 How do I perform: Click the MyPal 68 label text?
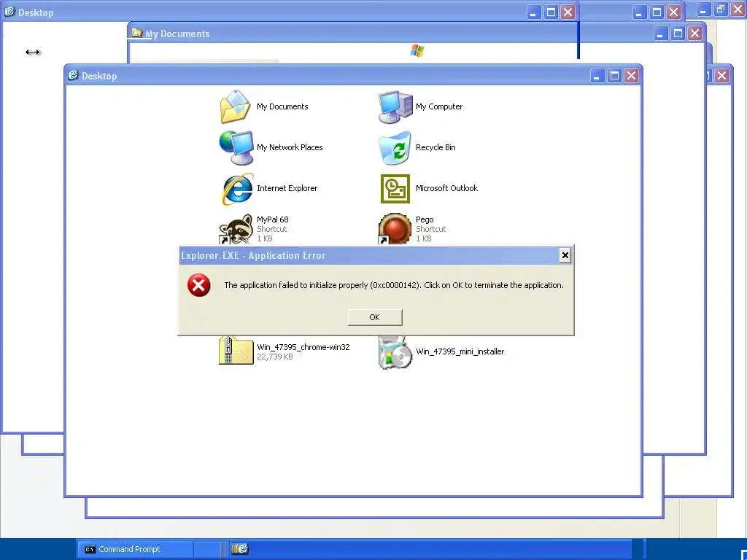click(273, 219)
